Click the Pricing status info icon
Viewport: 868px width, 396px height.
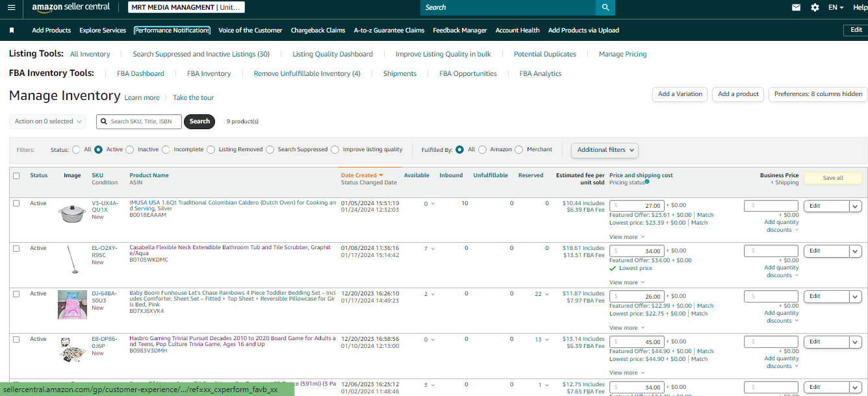pos(647,182)
